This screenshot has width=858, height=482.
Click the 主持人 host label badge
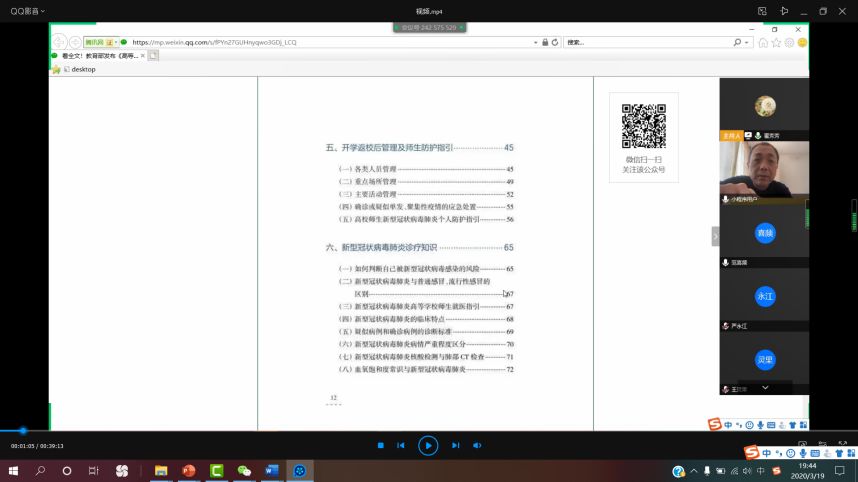click(732, 136)
